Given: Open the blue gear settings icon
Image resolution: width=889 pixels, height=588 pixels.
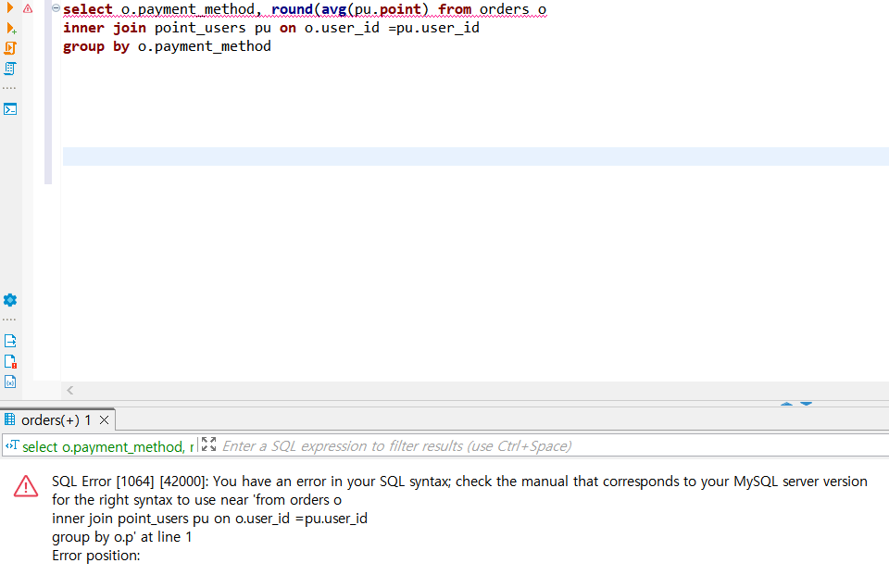Looking at the screenshot, I should (x=10, y=300).
